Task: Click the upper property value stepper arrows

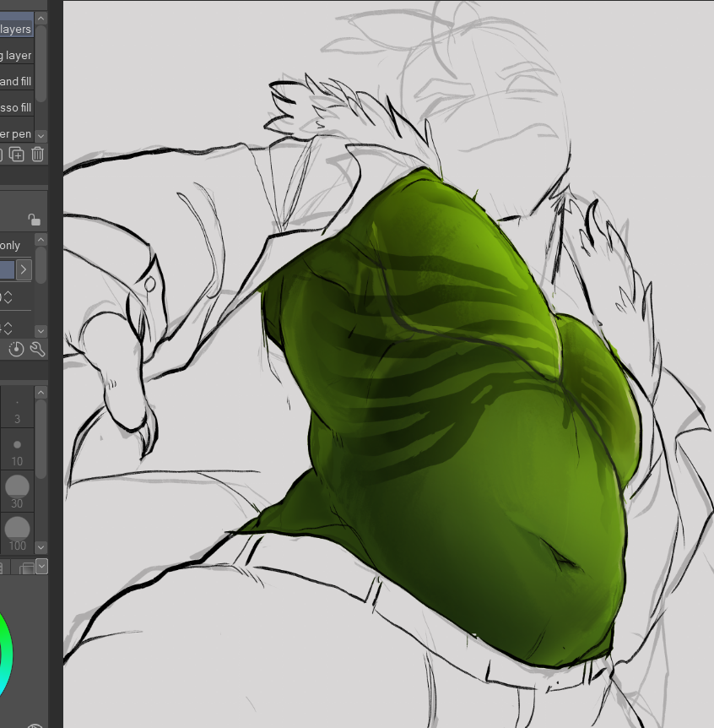Action: coord(8,297)
